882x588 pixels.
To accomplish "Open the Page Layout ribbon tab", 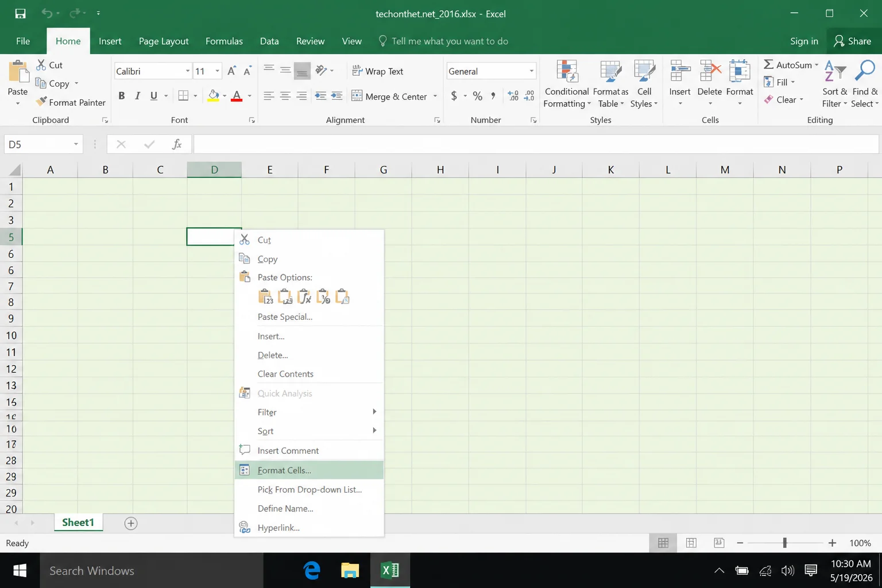I will [164, 41].
